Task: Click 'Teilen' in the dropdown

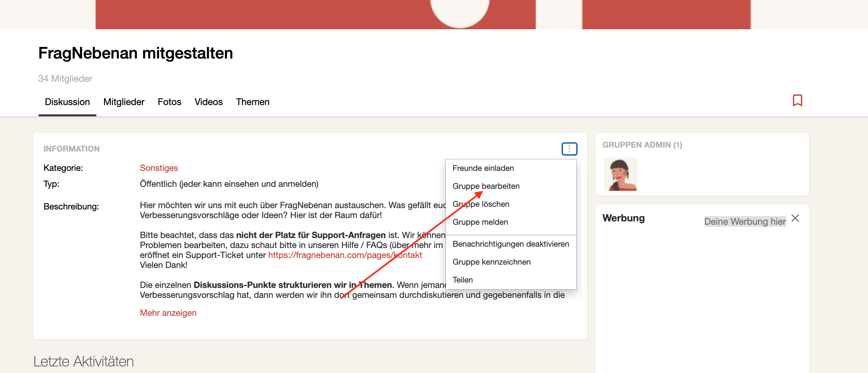Action: [462, 280]
